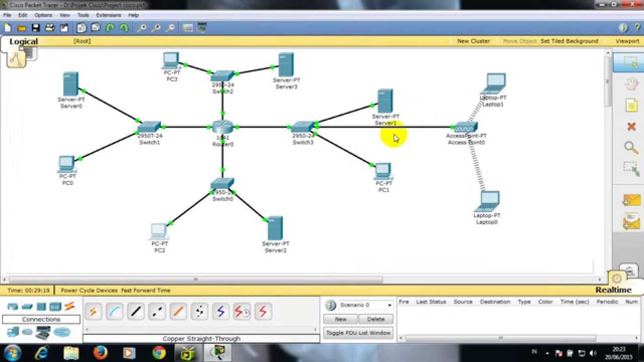Choose Routers device category
Image resolution: width=644 pixels, height=362 pixels.
(13, 307)
